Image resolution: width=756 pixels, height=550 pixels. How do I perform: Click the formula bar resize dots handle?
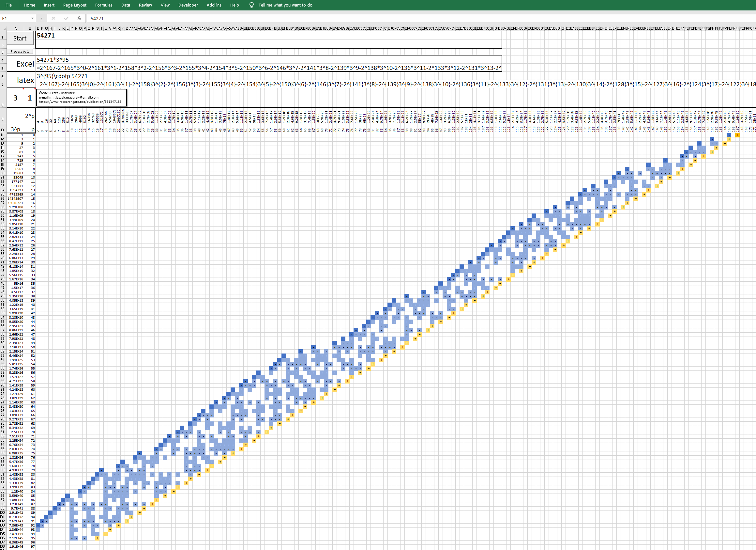(41, 19)
